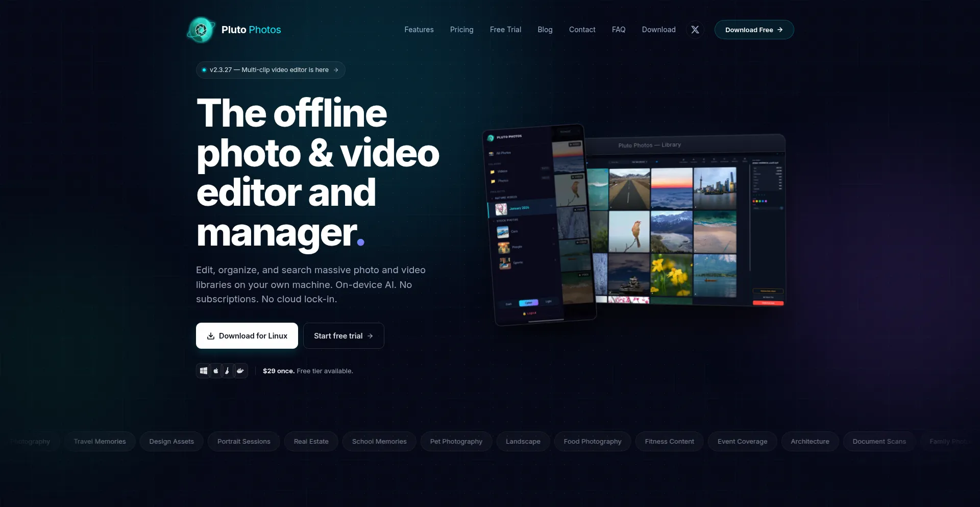Image resolution: width=980 pixels, height=507 pixels.
Task: Pick the Document Scans chip
Action: coord(879,441)
